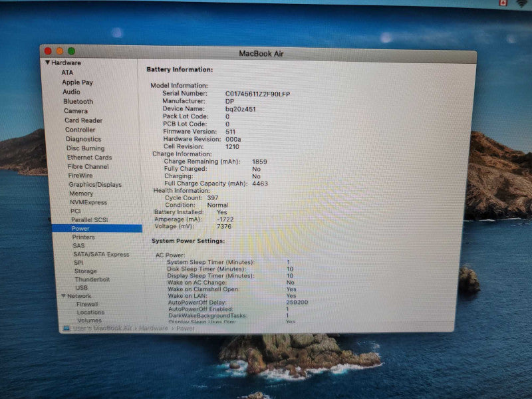The height and width of the screenshot is (399, 532).
Task: Click battery serial number C01745611Z2F90LFP
Action: coord(257,94)
